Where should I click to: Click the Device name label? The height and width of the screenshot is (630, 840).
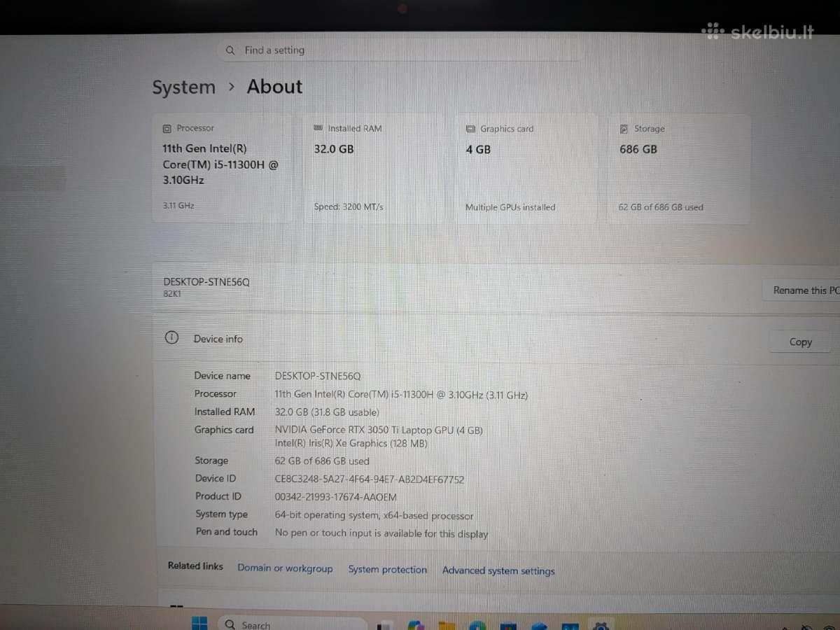(x=222, y=376)
